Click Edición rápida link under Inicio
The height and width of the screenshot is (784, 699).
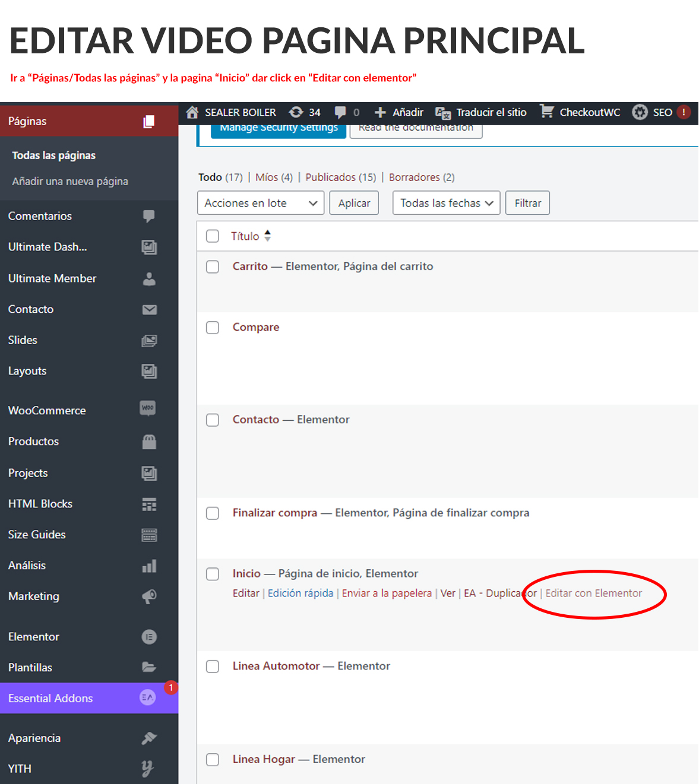click(301, 593)
